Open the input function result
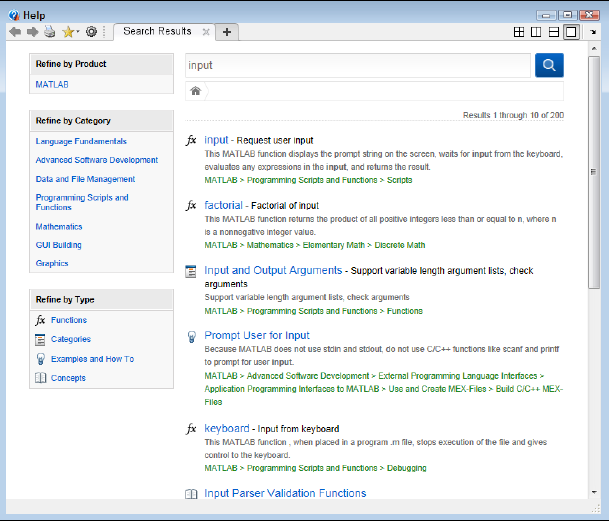The height and width of the screenshot is (521, 609). coord(216,139)
